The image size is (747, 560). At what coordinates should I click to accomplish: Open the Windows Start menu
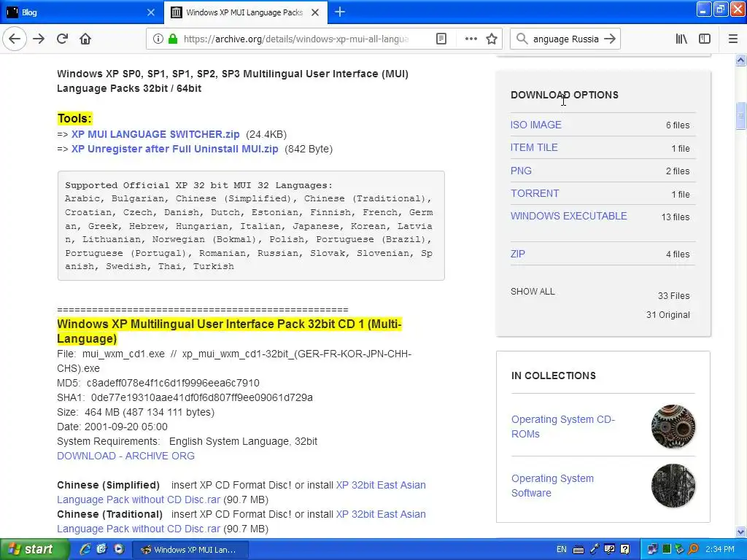click(x=34, y=549)
